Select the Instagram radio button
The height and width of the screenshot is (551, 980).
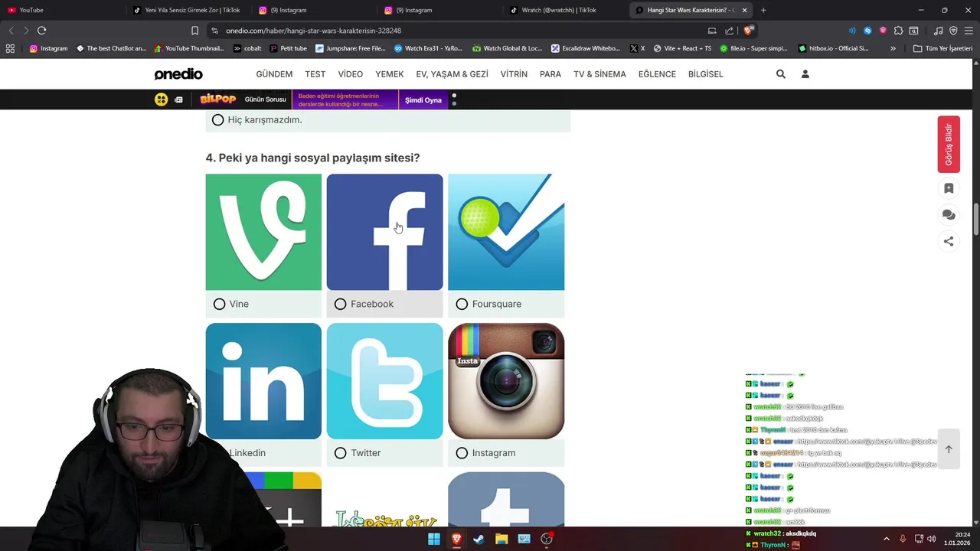(462, 453)
